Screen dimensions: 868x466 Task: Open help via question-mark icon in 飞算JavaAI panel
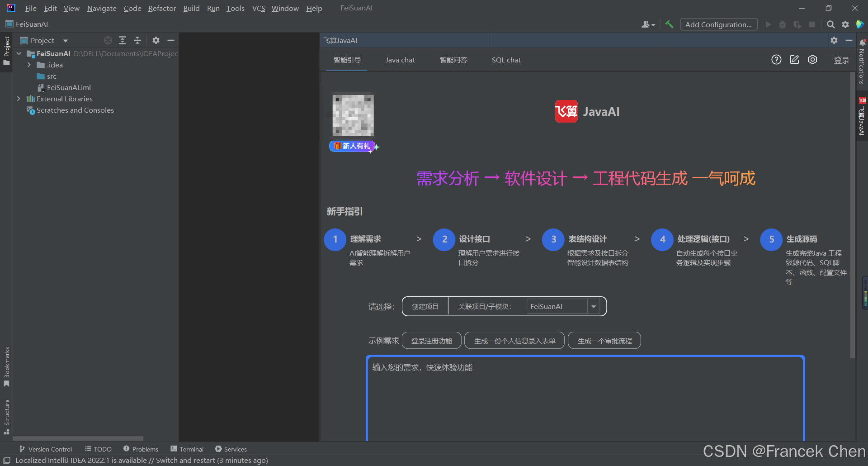click(776, 59)
